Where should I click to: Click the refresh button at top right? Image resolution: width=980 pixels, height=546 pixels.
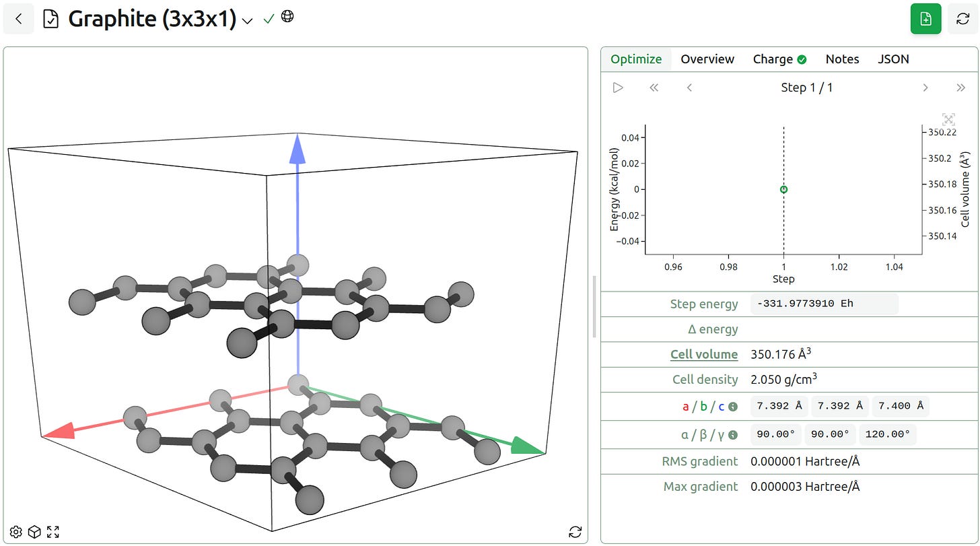pos(963,19)
